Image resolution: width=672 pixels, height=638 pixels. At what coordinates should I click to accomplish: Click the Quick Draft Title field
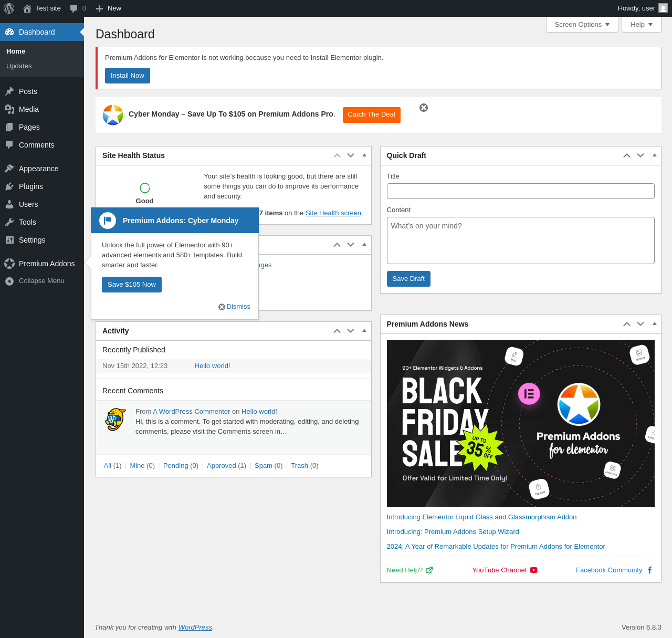click(521, 191)
